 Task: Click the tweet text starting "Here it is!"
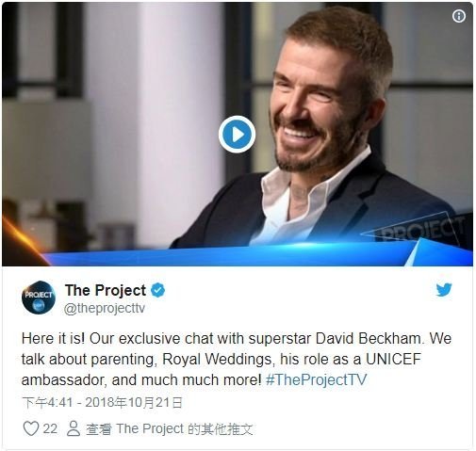tap(237, 359)
